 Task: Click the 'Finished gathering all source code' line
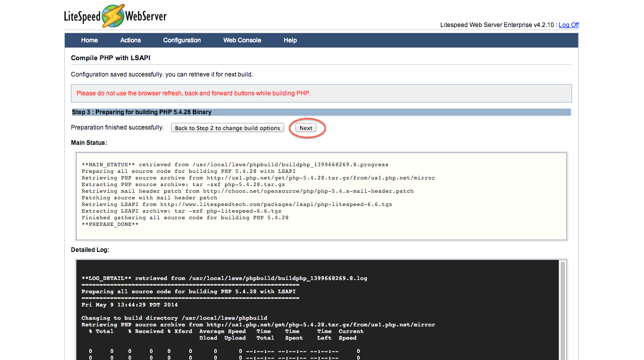pos(185,218)
